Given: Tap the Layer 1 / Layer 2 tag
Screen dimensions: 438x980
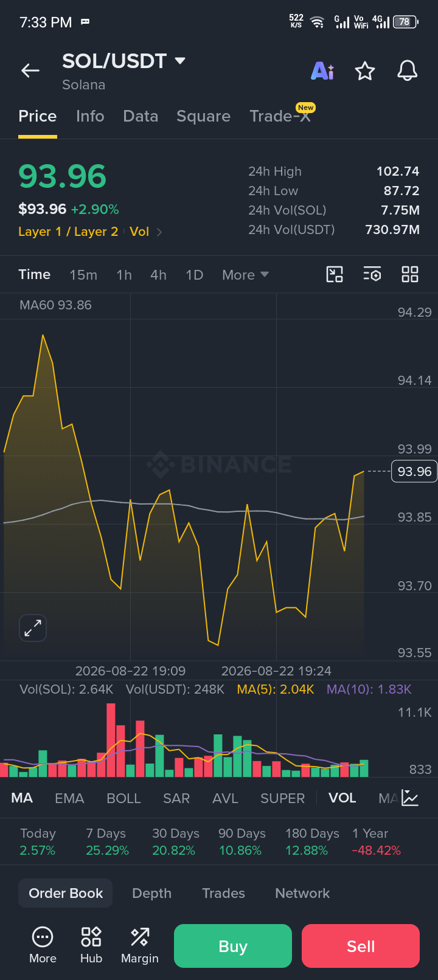Looking at the screenshot, I should [x=68, y=232].
